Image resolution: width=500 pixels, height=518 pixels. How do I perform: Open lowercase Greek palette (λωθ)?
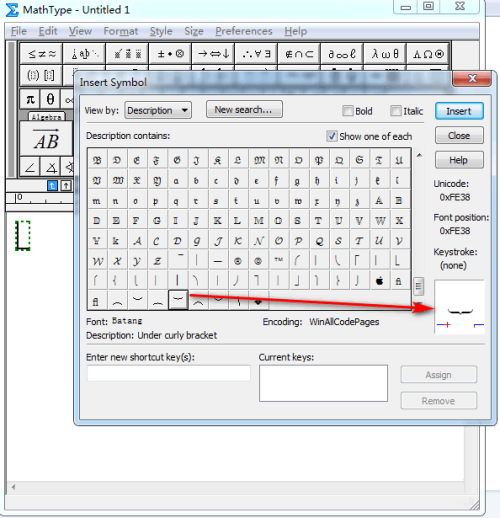click(385, 54)
